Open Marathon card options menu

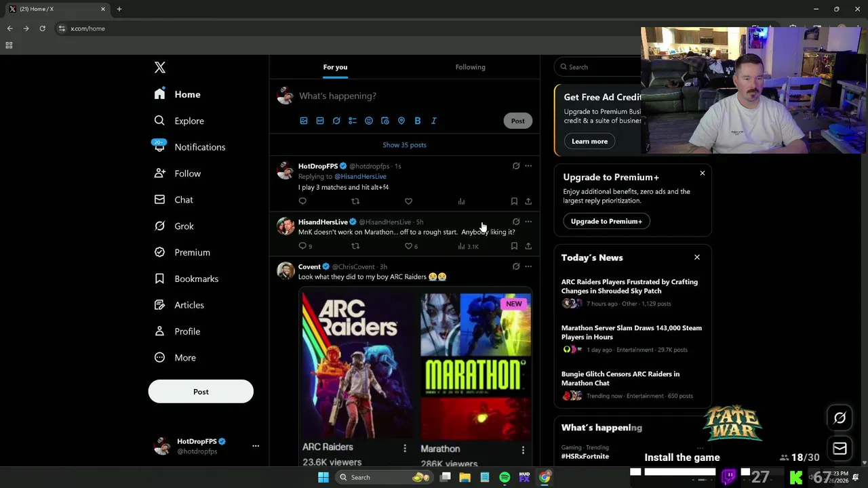pos(523,450)
